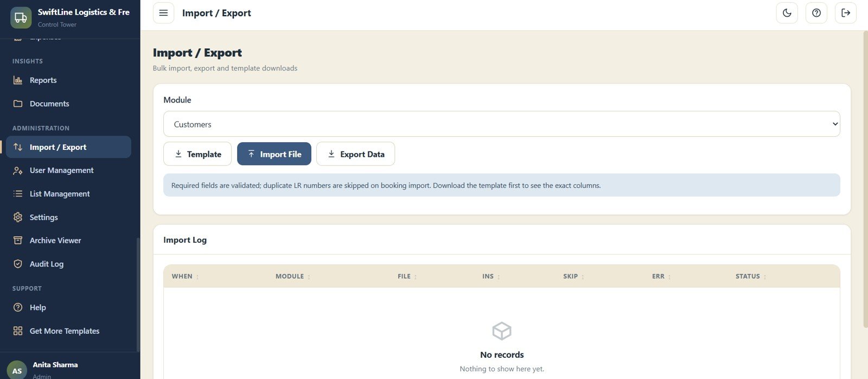Click the download icon on Export Data
868x379 pixels.
pyautogui.click(x=331, y=154)
